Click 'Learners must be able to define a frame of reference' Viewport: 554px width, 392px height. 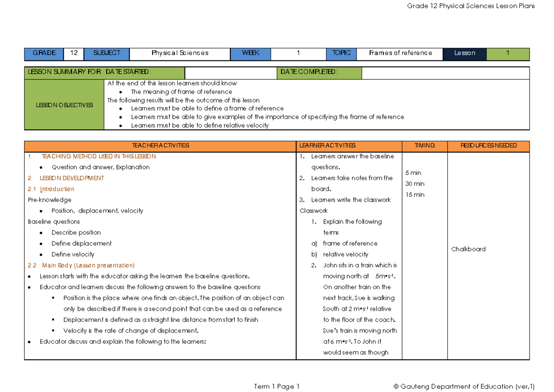207,109
